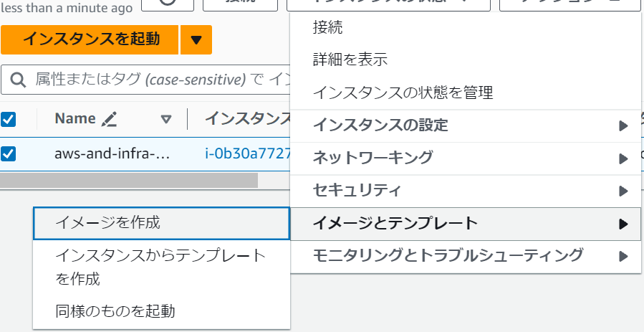Click the インスタンス column header
The image size is (644, 332).
[x=248, y=119]
